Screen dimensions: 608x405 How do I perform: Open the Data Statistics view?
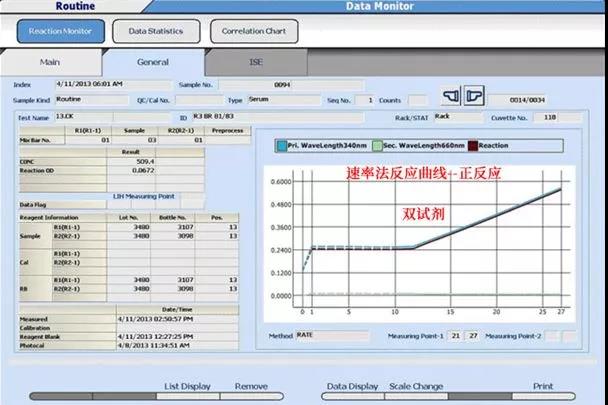[156, 31]
